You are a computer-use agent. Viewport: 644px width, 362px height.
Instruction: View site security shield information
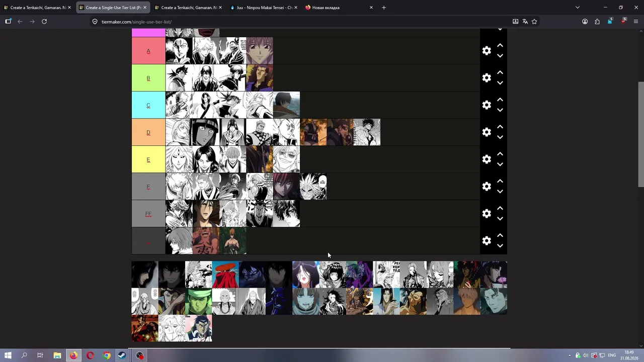(95, 22)
